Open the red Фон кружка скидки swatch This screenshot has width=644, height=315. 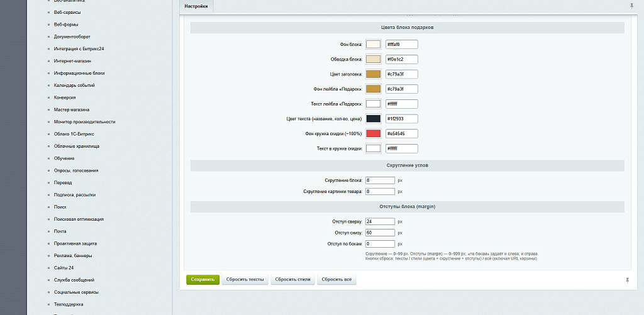coord(374,133)
